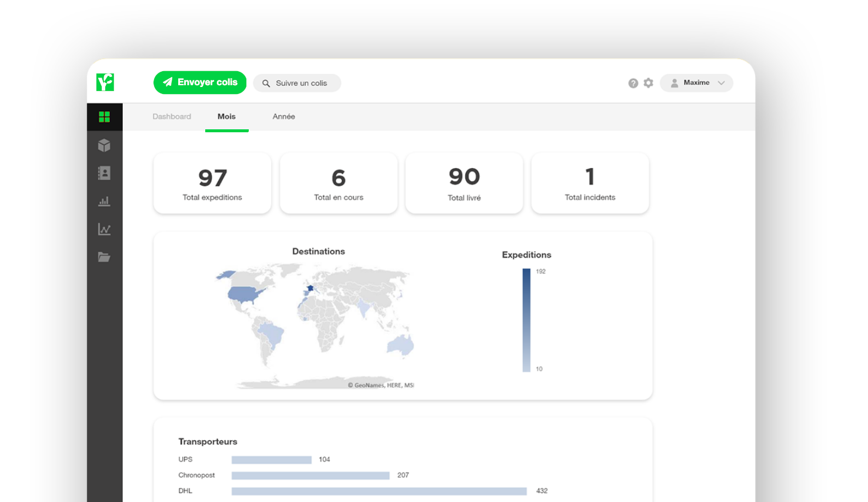Open the line graph icon in sidebar
This screenshot has height=502, width=868.
pos(105,229)
